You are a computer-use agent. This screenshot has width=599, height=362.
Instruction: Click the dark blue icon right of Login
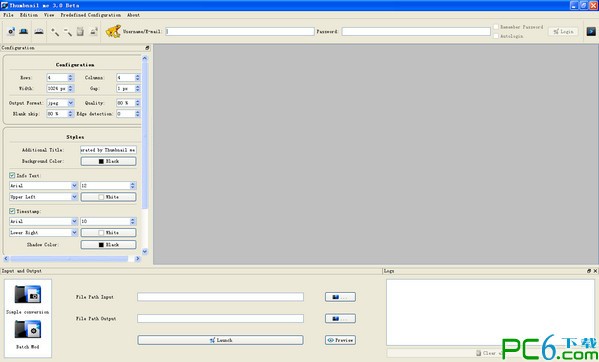click(x=591, y=31)
